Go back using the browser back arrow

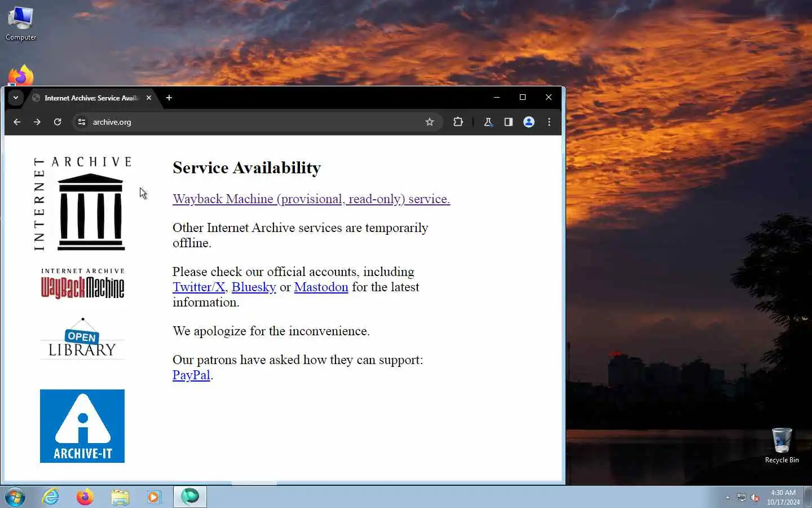(x=17, y=122)
